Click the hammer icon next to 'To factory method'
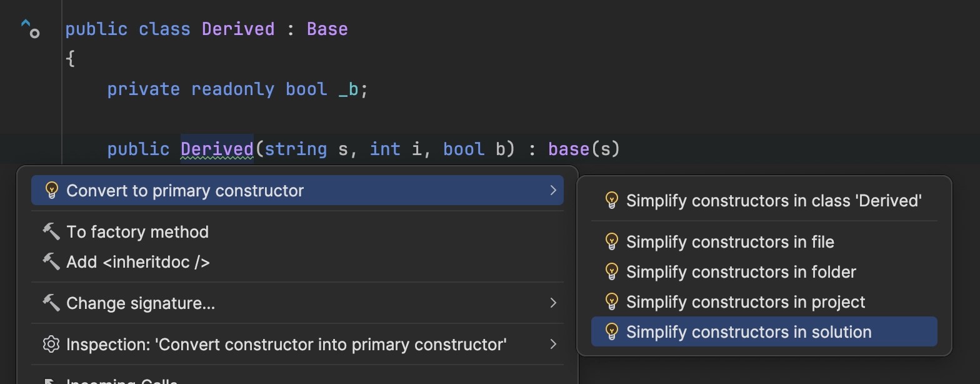Screen dimensions: 980x384 coord(51,231)
